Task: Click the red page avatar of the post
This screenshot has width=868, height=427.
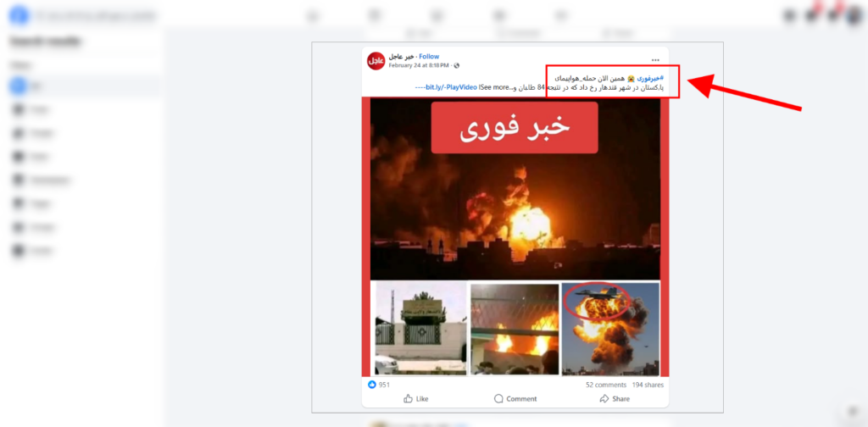Action: 376,61
